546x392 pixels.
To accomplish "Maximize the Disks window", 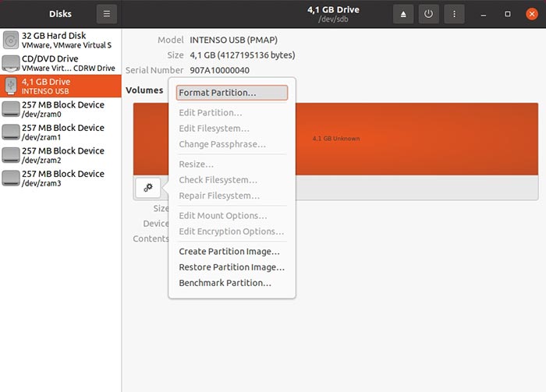I will 508,14.
